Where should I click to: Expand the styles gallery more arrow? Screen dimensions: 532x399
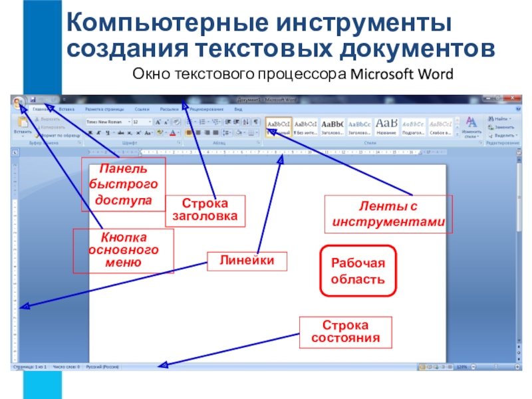coord(458,135)
